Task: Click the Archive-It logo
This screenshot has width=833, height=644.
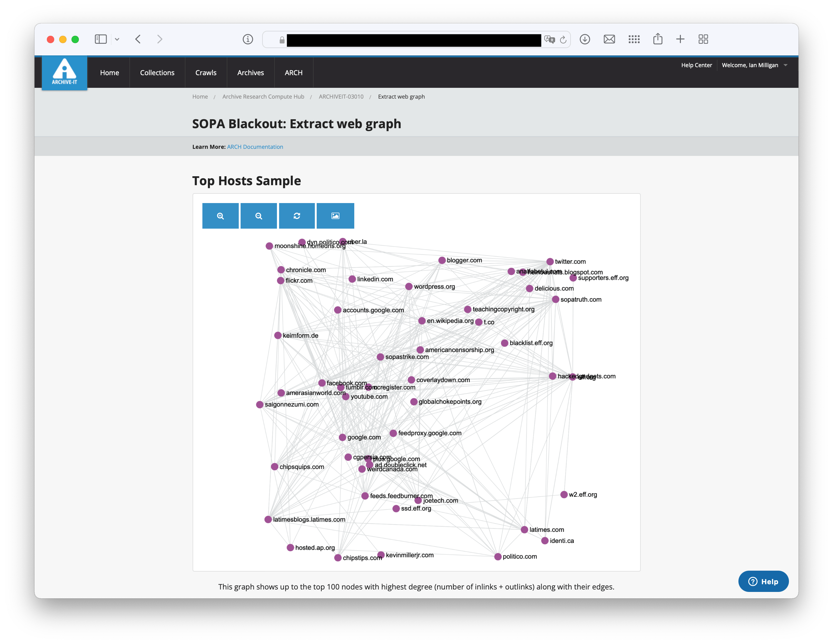Action: (64, 72)
